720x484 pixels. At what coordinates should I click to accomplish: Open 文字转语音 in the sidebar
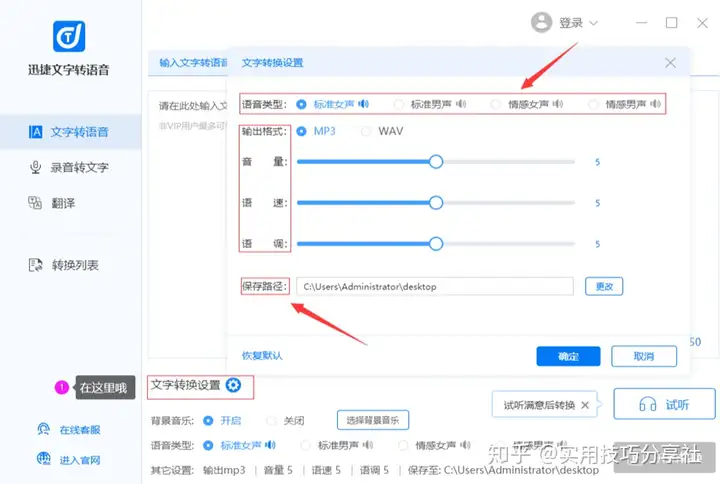click(71, 132)
